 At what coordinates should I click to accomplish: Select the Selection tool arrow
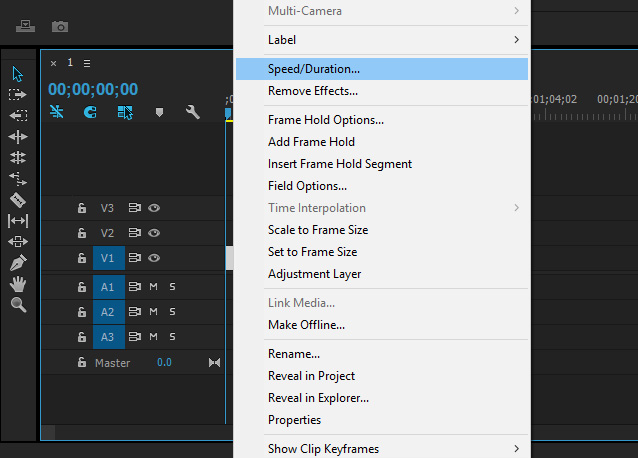[17, 74]
